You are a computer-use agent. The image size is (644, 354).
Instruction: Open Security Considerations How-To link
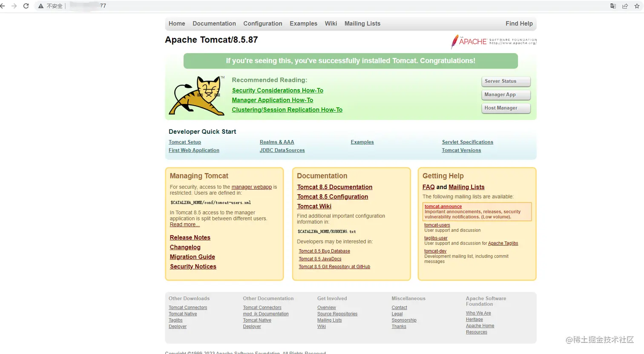(278, 90)
